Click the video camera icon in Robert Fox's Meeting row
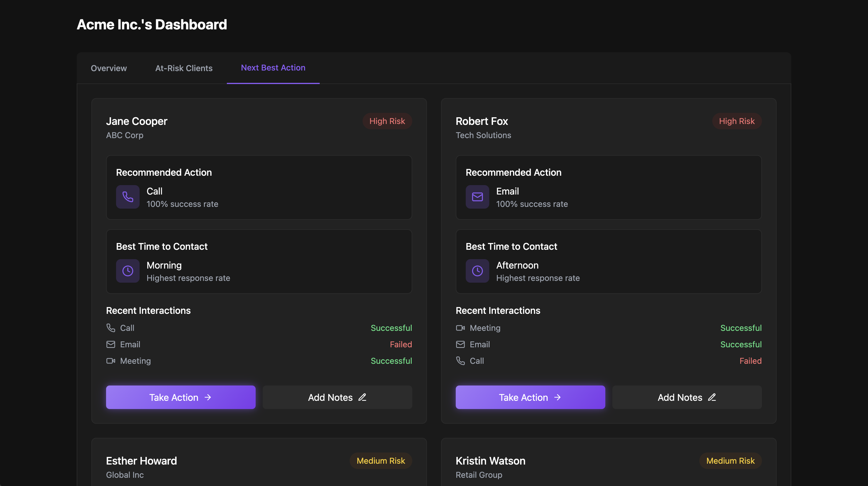The width and height of the screenshot is (868, 486). point(460,328)
